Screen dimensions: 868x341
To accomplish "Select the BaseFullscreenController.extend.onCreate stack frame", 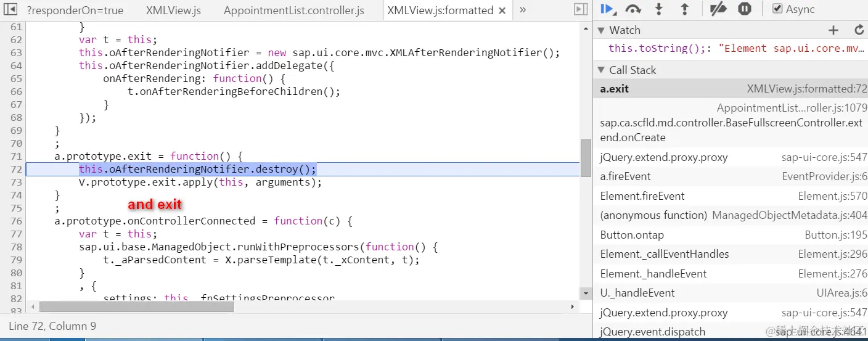I will [x=731, y=123].
